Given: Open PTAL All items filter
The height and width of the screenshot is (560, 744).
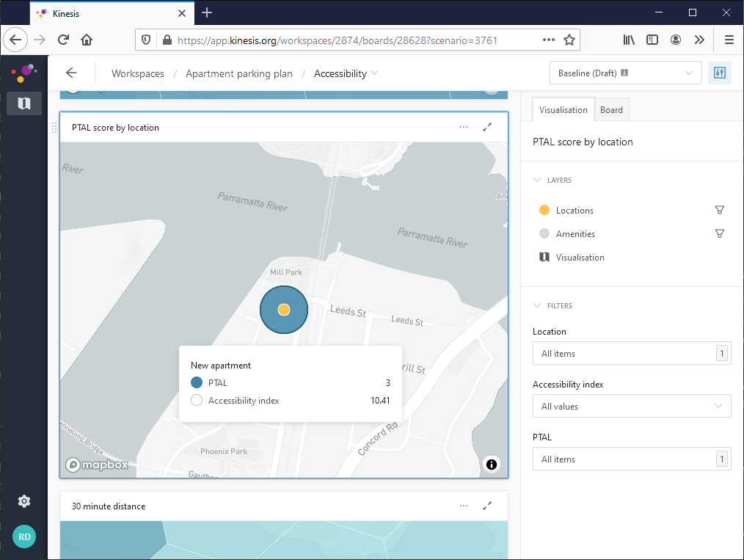Looking at the screenshot, I should pyautogui.click(x=632, y=459).
